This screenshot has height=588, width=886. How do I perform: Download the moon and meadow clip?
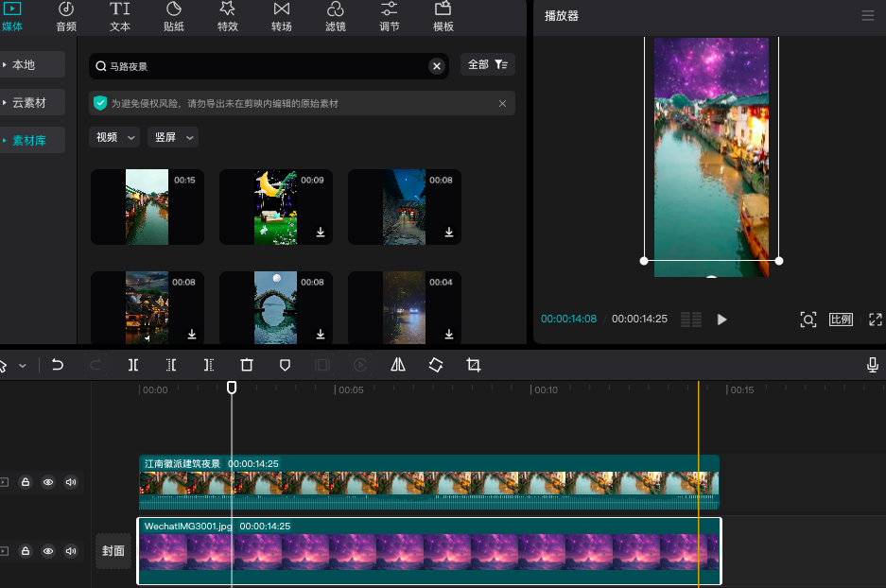click(x=321, y=233)
